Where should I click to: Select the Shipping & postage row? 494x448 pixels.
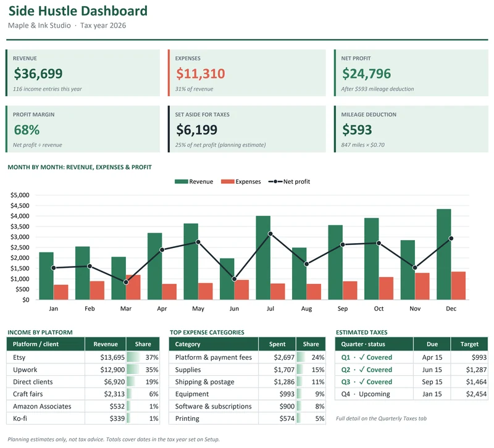(x=248, y=382)
